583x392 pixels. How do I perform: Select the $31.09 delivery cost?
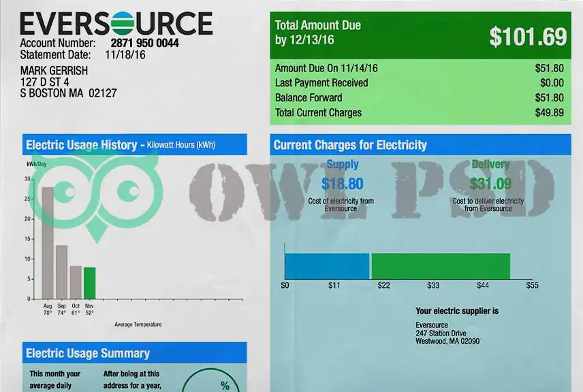click(x=490, y=184)
